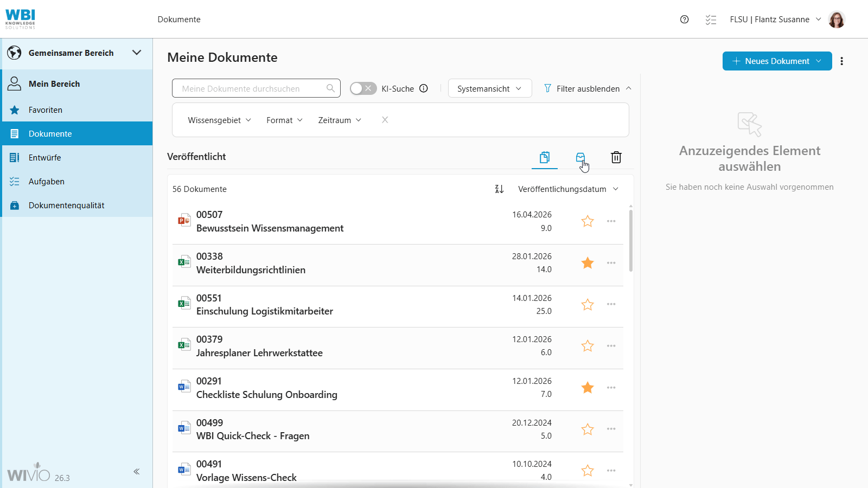Click the search magnifier icon
Image resolution: width=868 pixels, height=488 pixels.
[x=330, y=88]
